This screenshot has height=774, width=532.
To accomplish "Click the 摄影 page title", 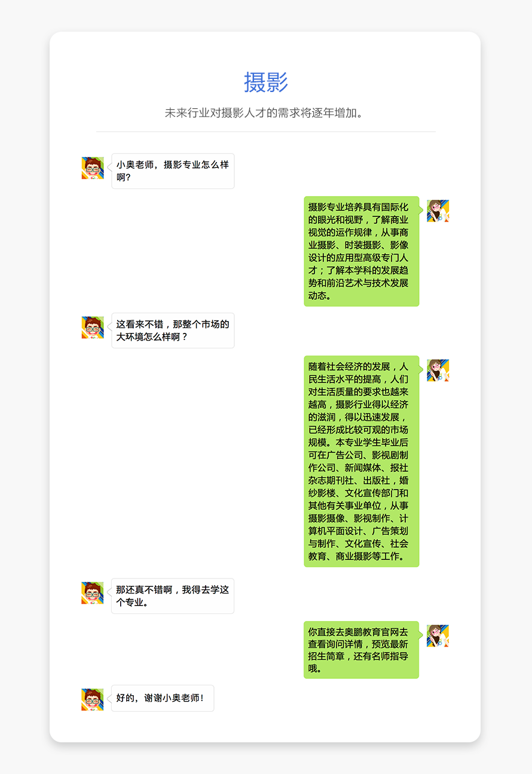I will [266, 82].
